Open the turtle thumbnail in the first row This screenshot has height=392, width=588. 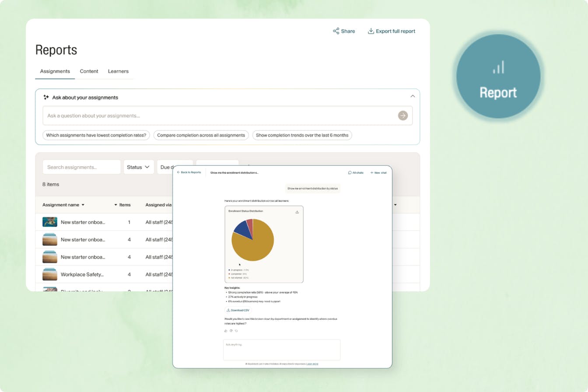pos(50,222)
